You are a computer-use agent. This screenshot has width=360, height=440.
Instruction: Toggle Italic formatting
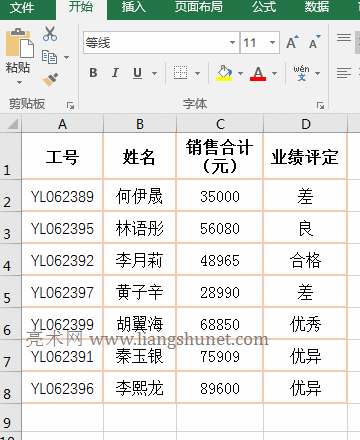(x=115, y=73)
